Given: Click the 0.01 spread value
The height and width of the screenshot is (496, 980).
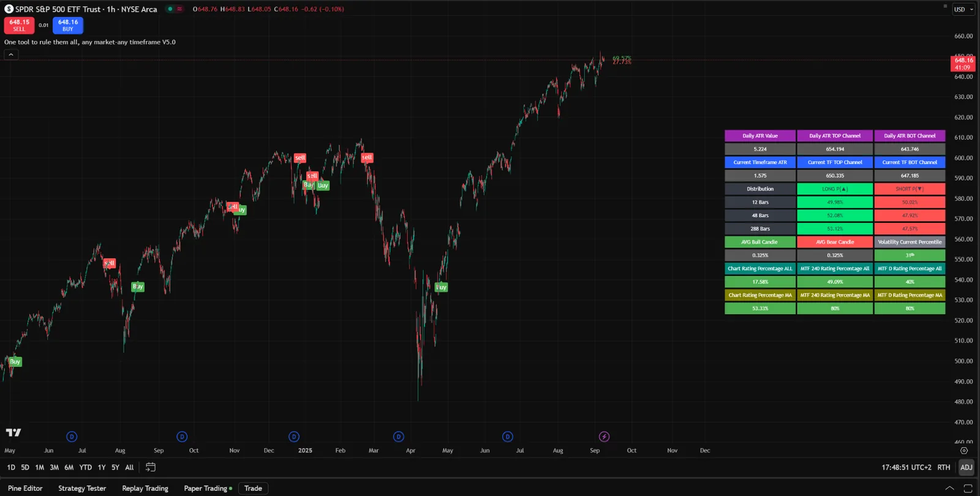Looking at the screenshot, I should [43, 25].
